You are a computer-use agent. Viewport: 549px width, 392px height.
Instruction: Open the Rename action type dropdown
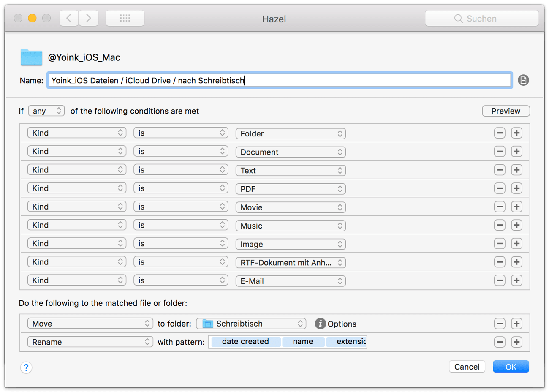click(90, 342)
